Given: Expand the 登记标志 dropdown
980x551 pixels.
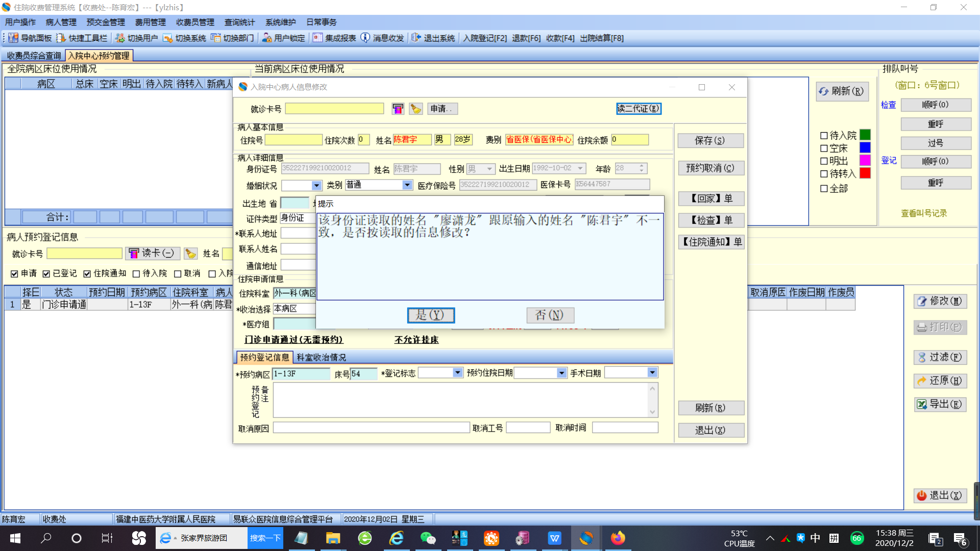Looking at the screenshot, I should 457,373.
